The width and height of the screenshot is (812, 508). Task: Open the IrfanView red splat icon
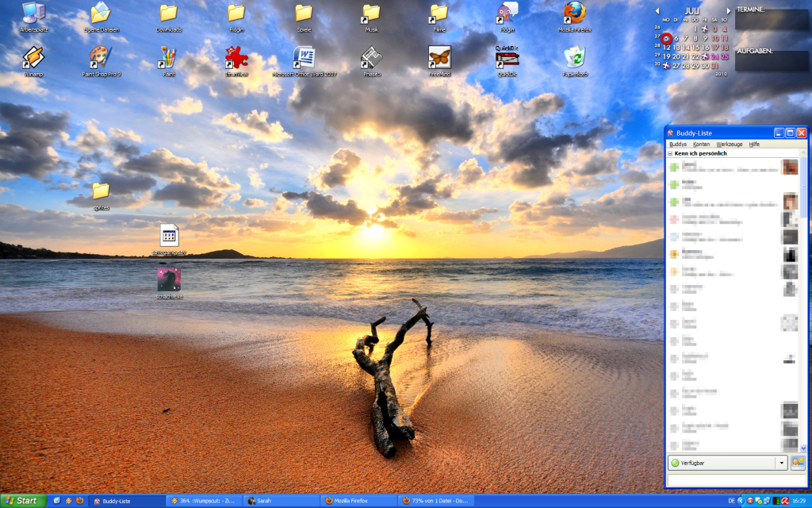pos(236,58)
